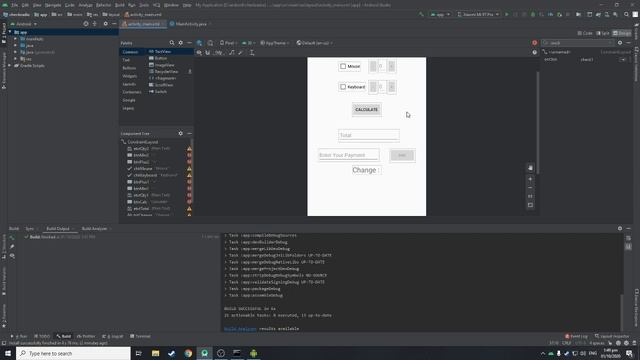640x360 pixels.
Task: Click the design surface select icon
Action: pos(199,43)
